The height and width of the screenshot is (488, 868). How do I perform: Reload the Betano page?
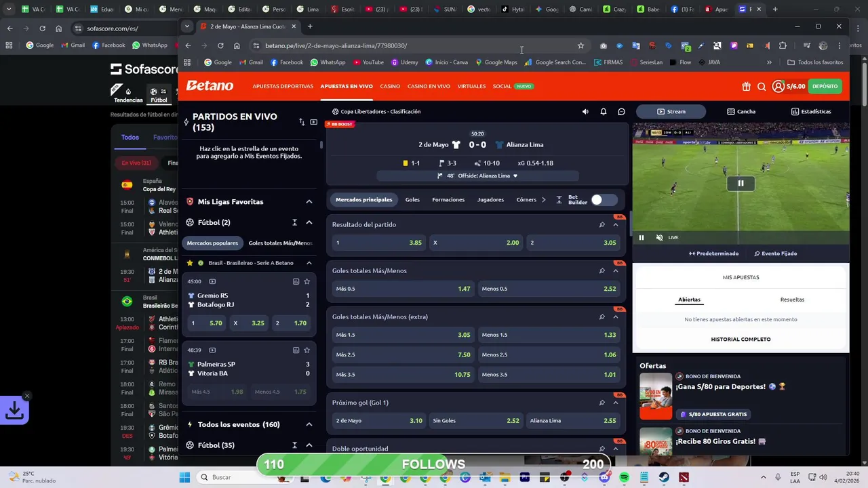[x=220, y=45]
